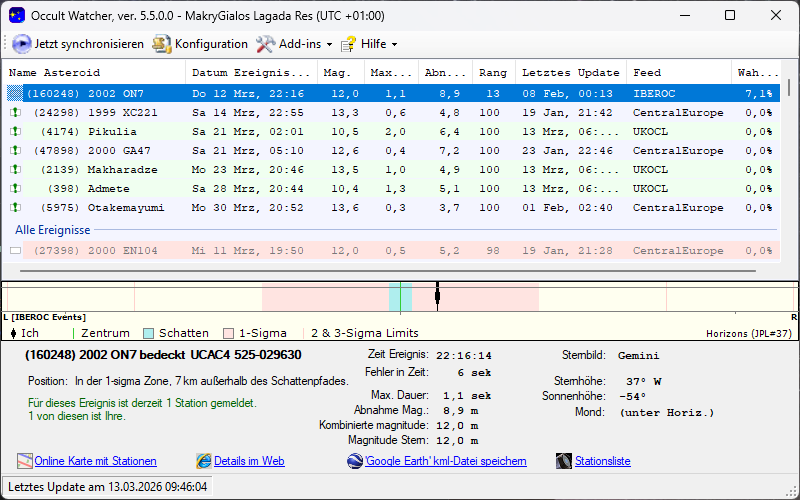This screenshot has height=500, width=800.
Task: Click the Occult Watcher app icon in title bar
Action: coord(17,16)
